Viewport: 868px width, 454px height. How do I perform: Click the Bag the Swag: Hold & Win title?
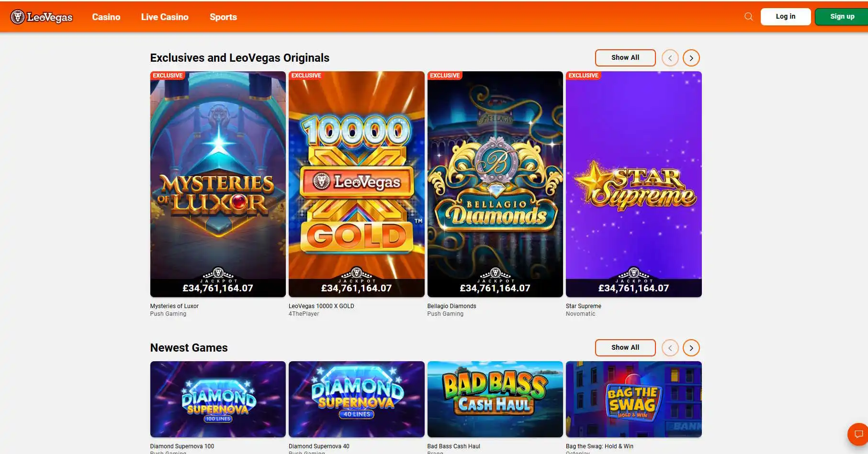point(599,446)
